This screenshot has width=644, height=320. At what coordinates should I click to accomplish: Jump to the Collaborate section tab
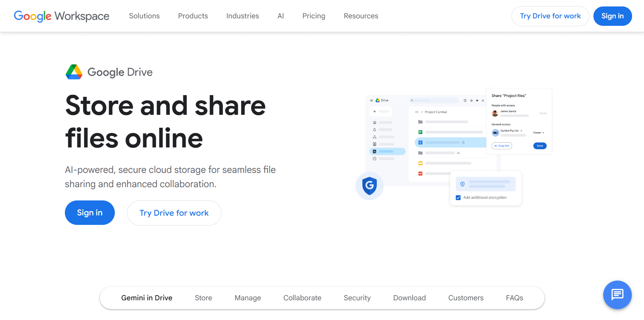pyautogui.click(x=302, y=298)
